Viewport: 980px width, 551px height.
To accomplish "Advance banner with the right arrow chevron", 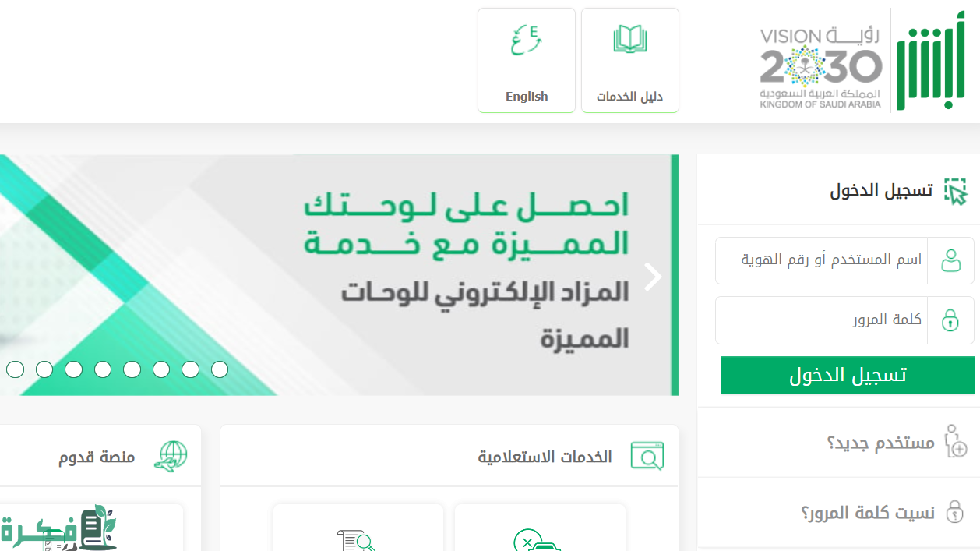I will (x=653, y=276).
